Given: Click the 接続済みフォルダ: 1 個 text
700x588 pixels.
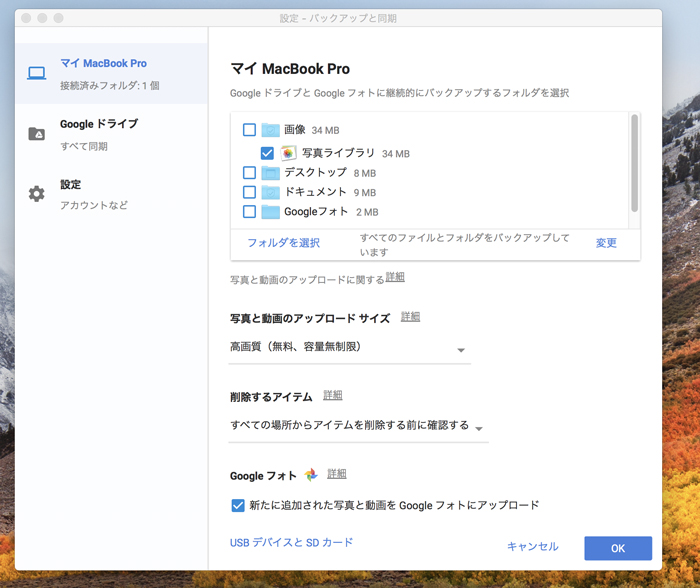Looking at the screenshot, I should pyautogui.click(x=110, y=85).
